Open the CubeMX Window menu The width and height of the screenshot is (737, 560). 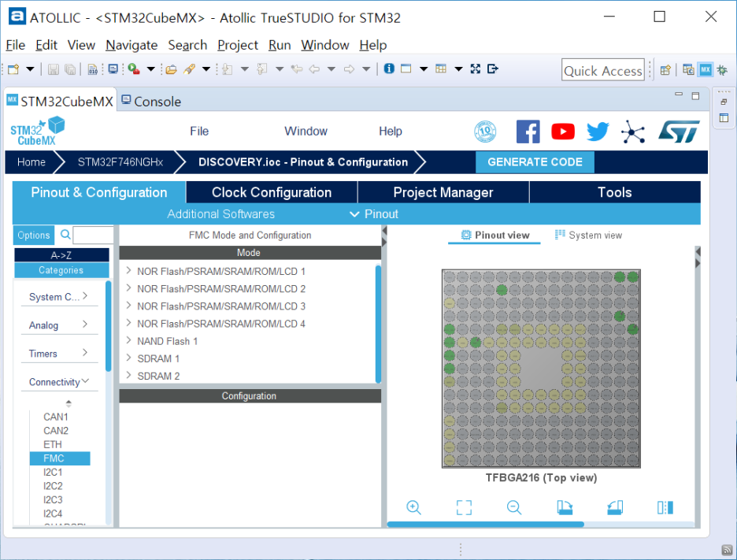click(306, 132)
